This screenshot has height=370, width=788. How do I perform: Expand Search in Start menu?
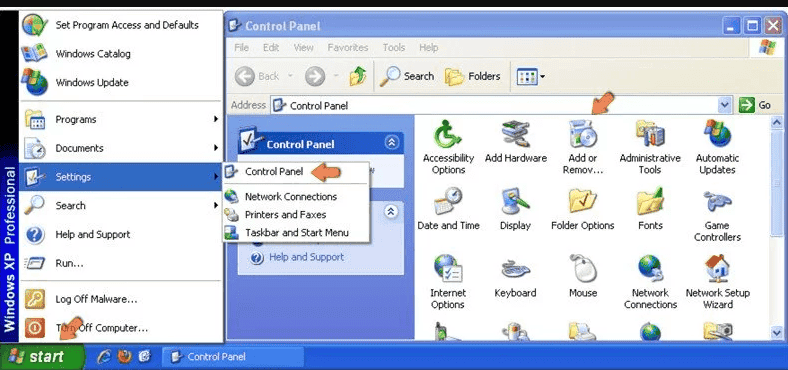[121, 206]
